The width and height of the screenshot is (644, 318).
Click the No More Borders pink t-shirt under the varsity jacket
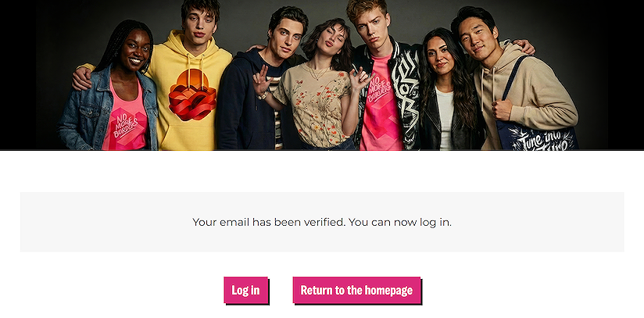tap(381, 102)
